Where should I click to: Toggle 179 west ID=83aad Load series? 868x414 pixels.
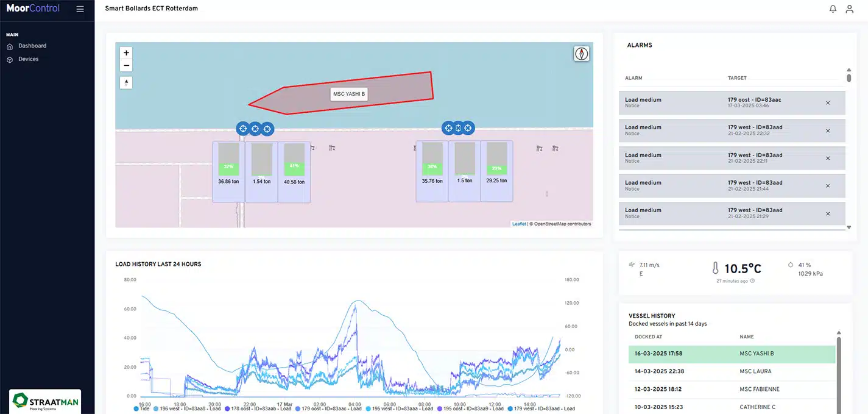[541, 409]
